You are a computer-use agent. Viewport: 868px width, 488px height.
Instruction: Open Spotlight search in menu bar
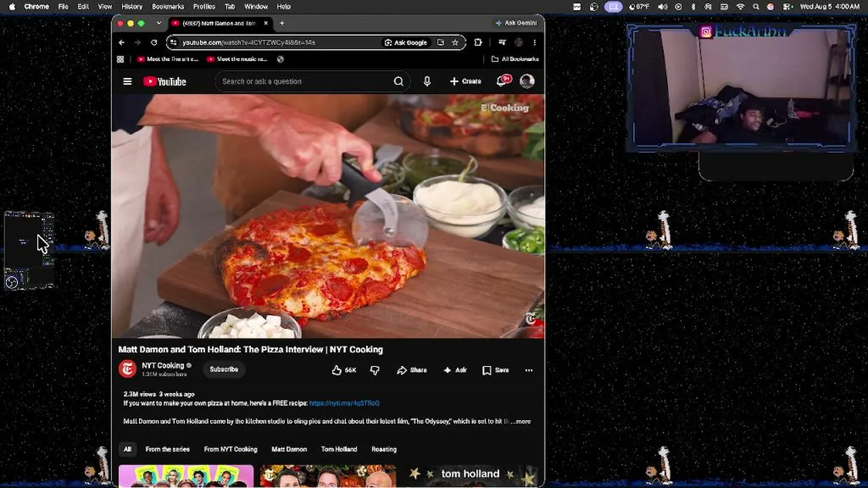pyautogui.click(x=756, y=6)
